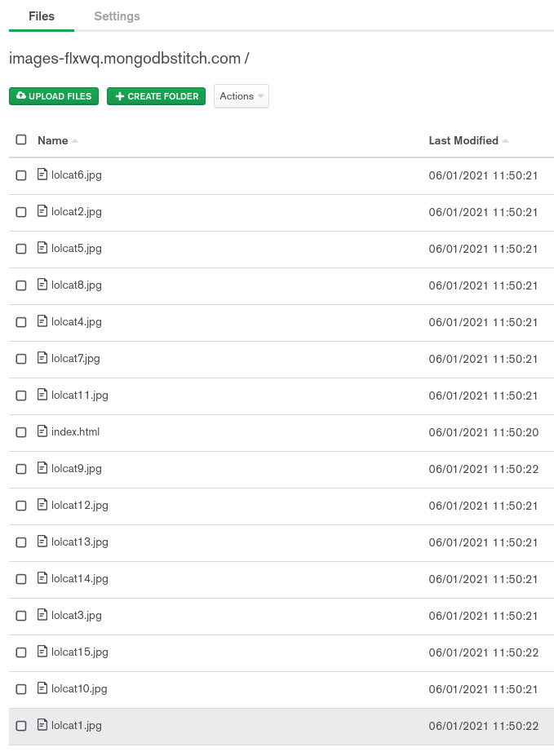Open the lolcat12.jpg file name
Image resolution: width=554 pixels, height=756 pixels.
tap(79, 505)
